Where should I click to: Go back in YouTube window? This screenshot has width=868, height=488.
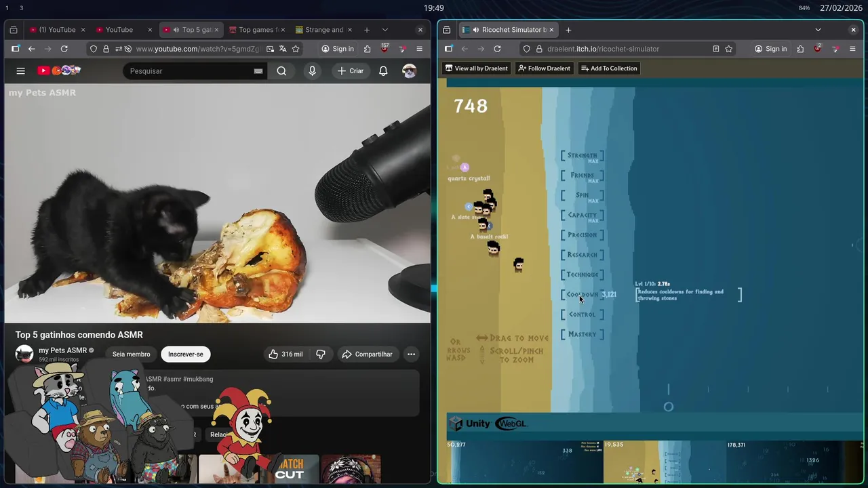click(x=31, y=49)
